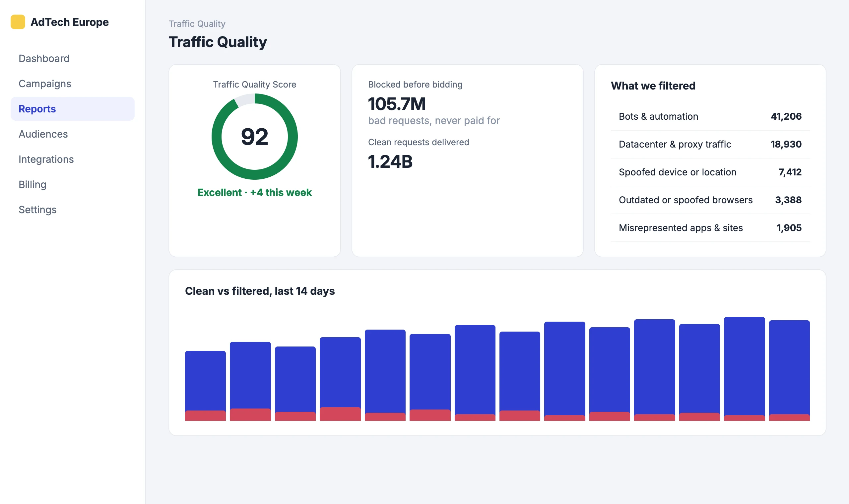Click the Clean requests delivered label
This screenshot has width=849, height=504.
pyautogui.click(x=419, y=142)
